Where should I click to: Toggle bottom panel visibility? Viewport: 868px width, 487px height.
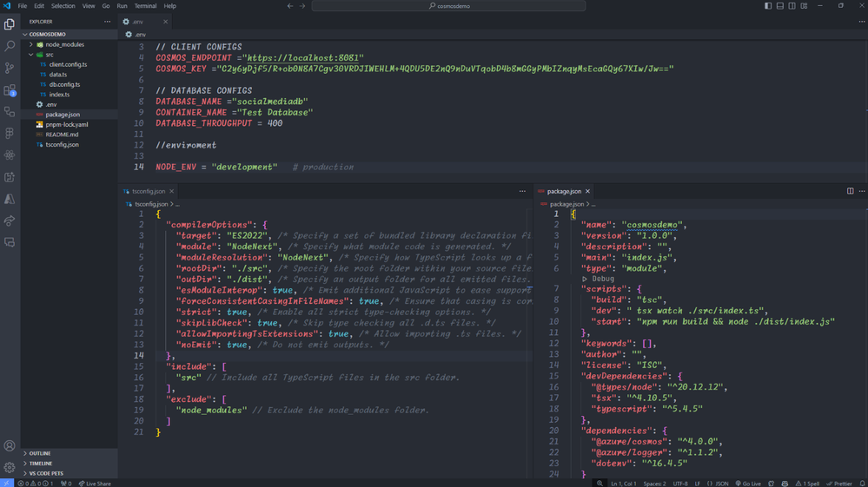(780, 6)
